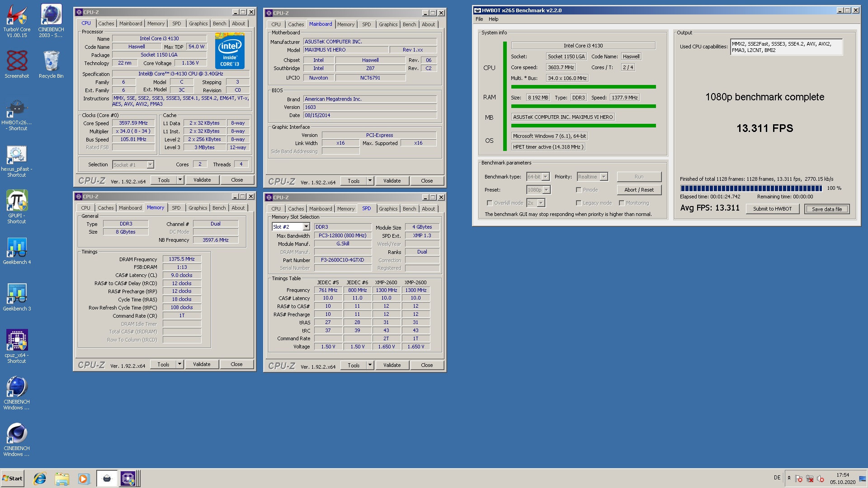Launch Internet Explorer from the taskbar
Image resolution: width=868 pixels, height=488 pixels.
coord(40,479)
